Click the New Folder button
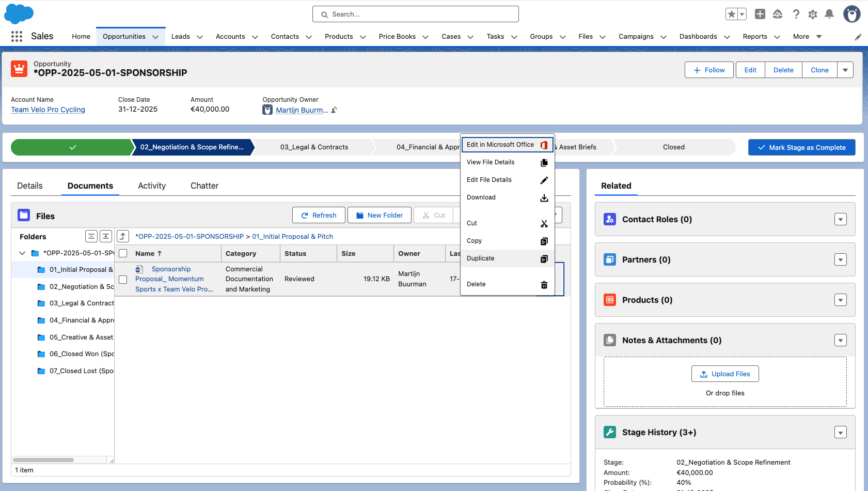 380,215
